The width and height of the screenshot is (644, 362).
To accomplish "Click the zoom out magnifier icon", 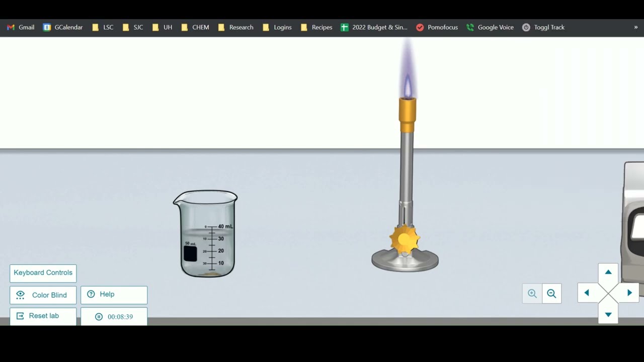I will (551, 294).
